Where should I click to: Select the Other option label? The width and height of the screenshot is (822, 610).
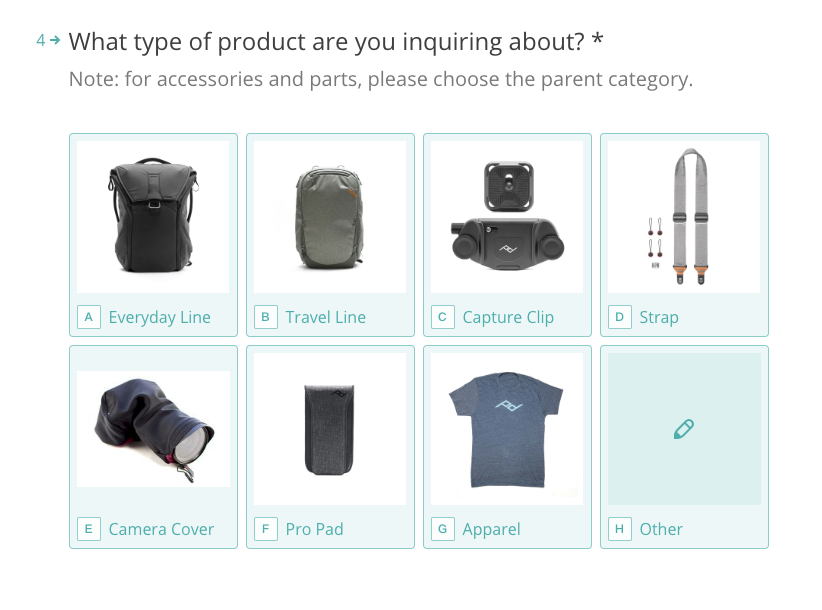point(661,529)
